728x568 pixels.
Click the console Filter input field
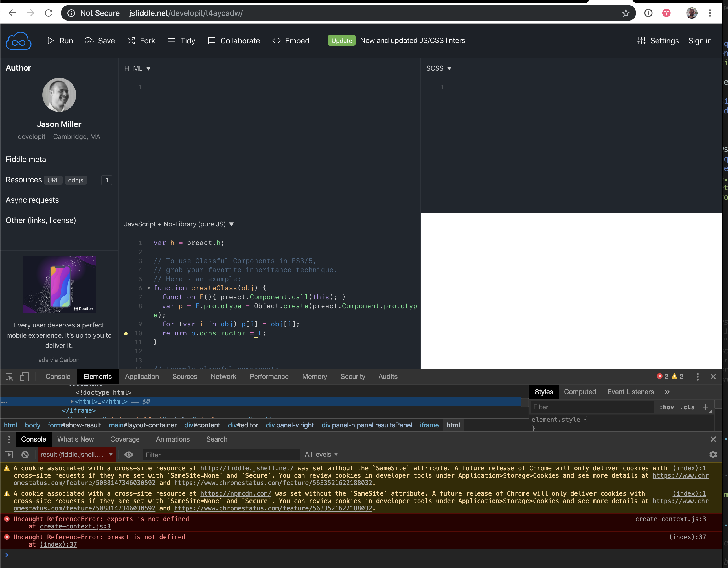[x=221, y=455]
